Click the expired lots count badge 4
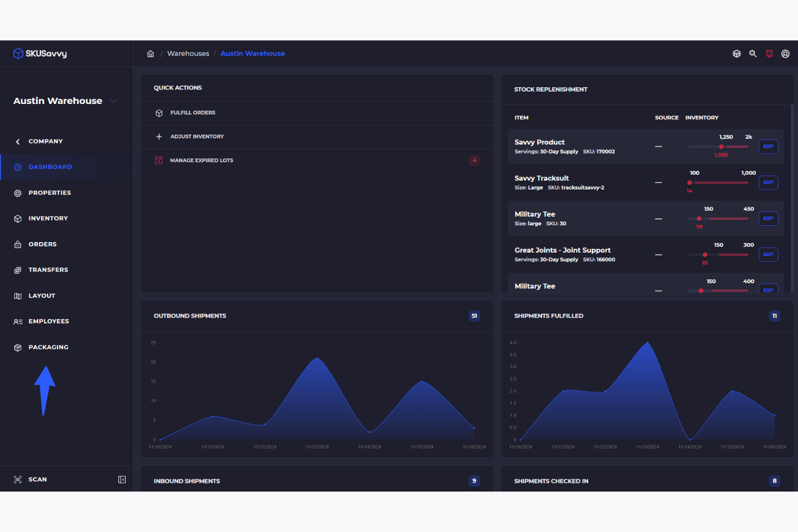 coord(474,160)
